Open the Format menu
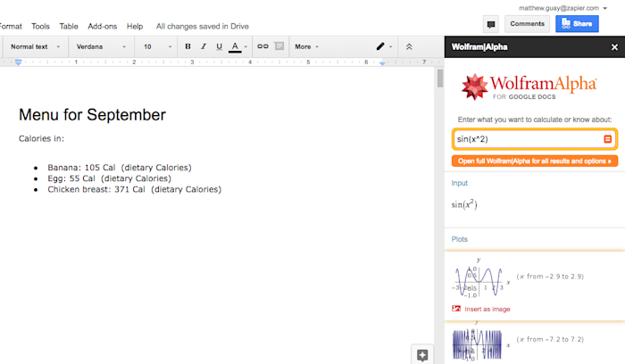 pyautogui.click(x=11, y=26)
